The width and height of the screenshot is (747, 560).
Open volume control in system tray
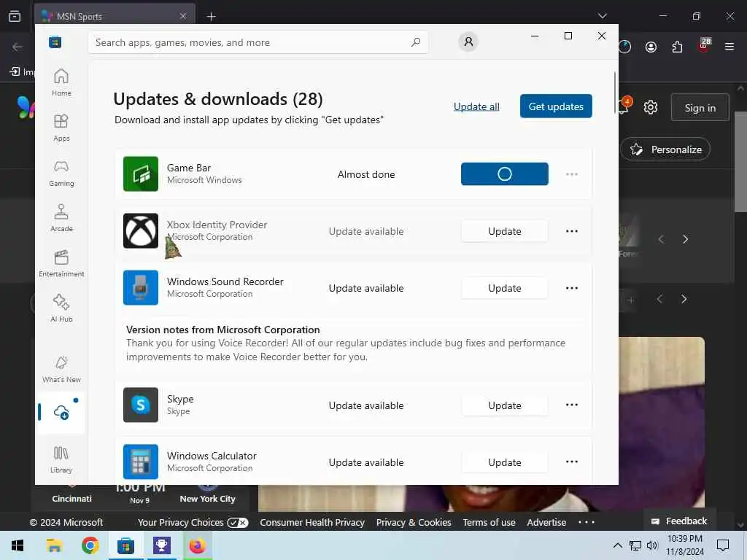[652, 545]
